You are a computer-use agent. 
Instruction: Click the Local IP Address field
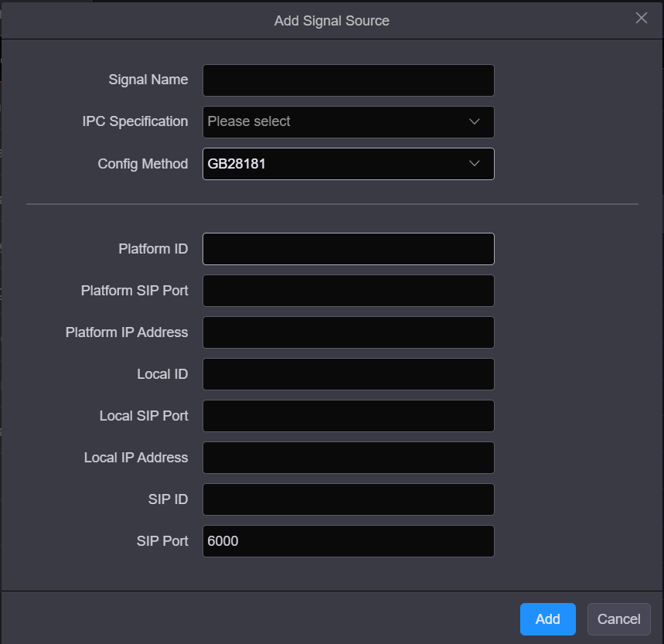(348, 458)
